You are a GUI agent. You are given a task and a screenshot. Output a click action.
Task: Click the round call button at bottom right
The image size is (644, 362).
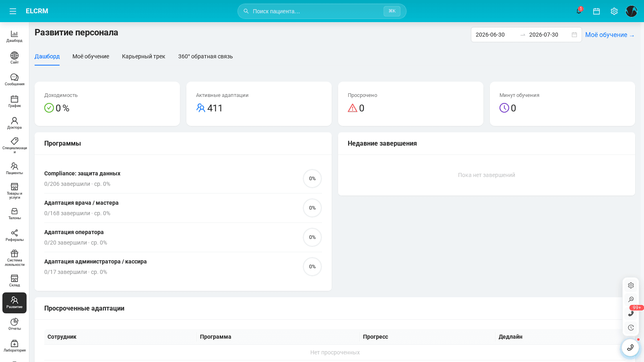tap(630, 348)
